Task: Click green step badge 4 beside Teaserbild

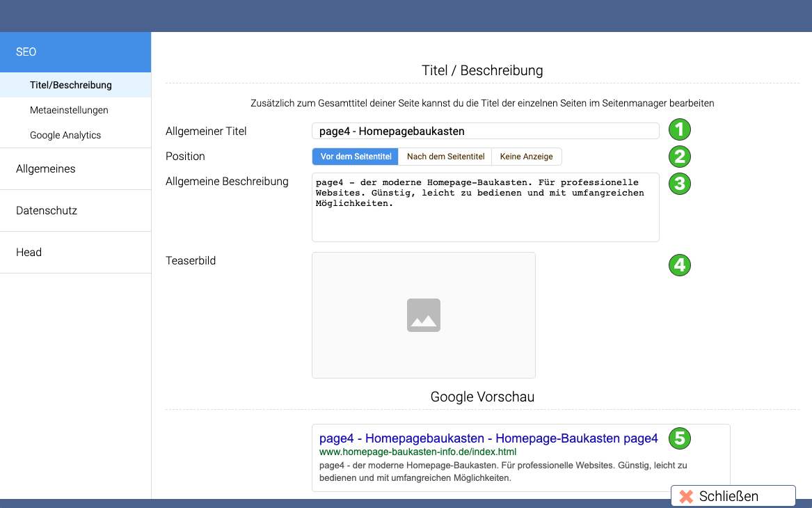Action: click(x=679, y=265)
